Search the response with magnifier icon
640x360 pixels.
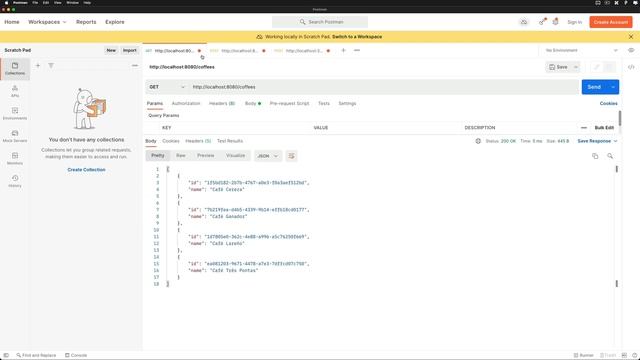click(x=610, y=156)
